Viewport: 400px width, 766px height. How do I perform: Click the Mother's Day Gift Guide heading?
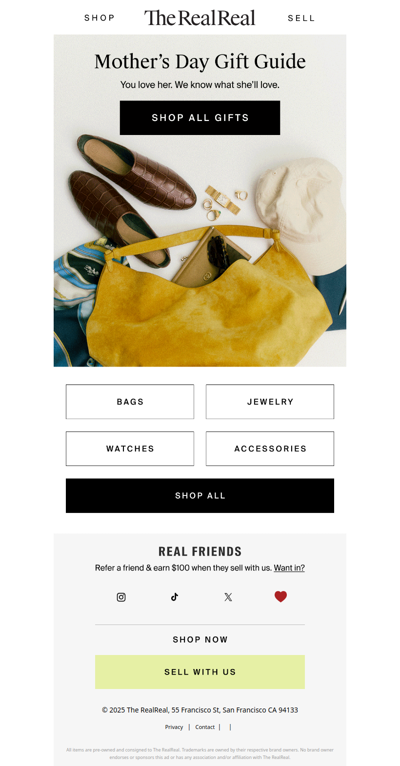(200, 62)
